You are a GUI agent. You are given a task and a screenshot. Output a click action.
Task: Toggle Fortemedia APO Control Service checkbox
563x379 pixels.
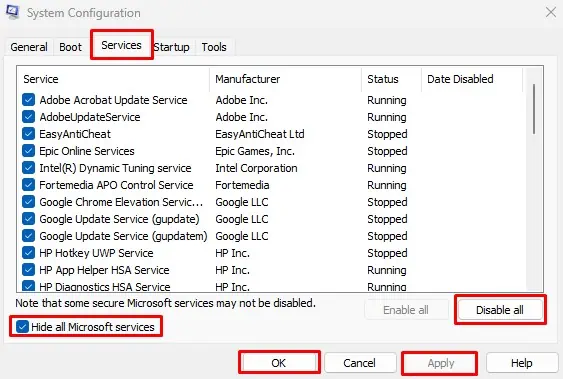28,185
